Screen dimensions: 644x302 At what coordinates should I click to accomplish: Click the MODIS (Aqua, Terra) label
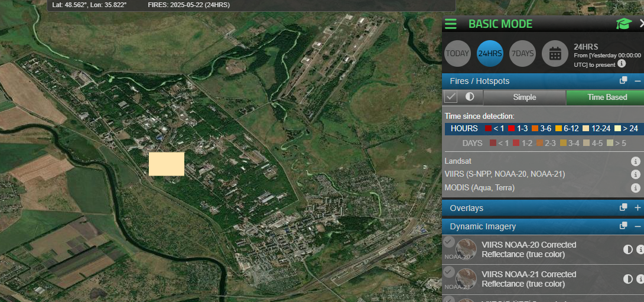(x=480, y=188)
